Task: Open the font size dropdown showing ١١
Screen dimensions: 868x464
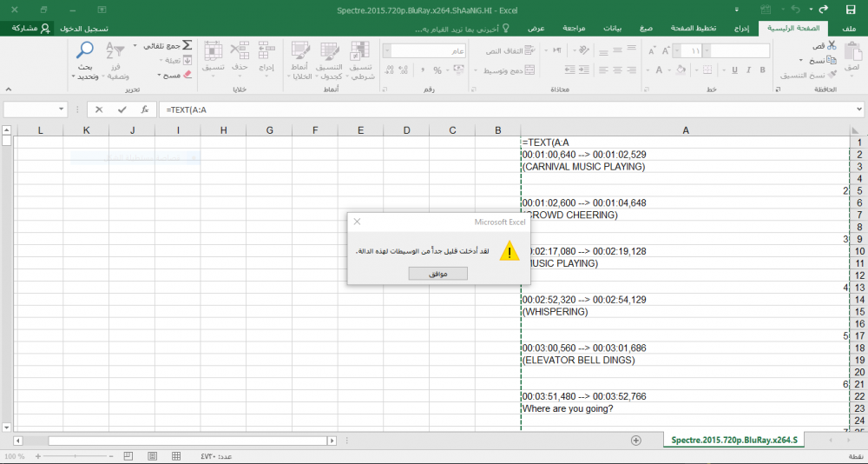Action: pyautogui.click(x=679, y=51)
